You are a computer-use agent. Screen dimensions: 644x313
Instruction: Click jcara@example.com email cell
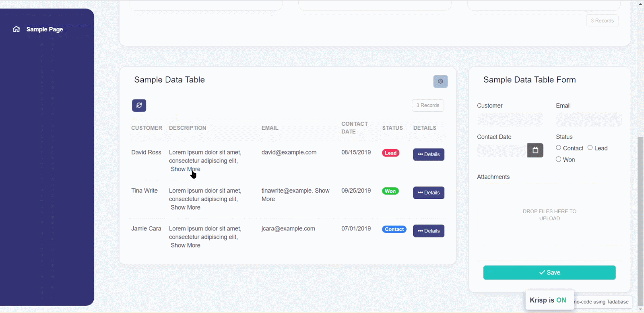click(x=288, y=228)
